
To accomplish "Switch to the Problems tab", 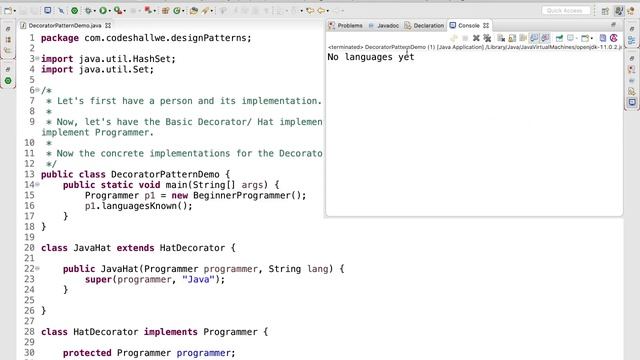I will [345, 25].
